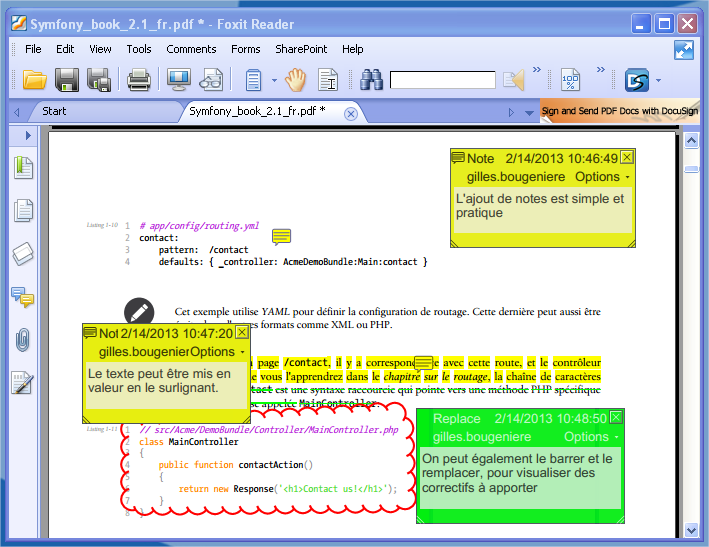
Task: Open Options dropdown in 10:46:49 note
Action: [x=602, y=177]
